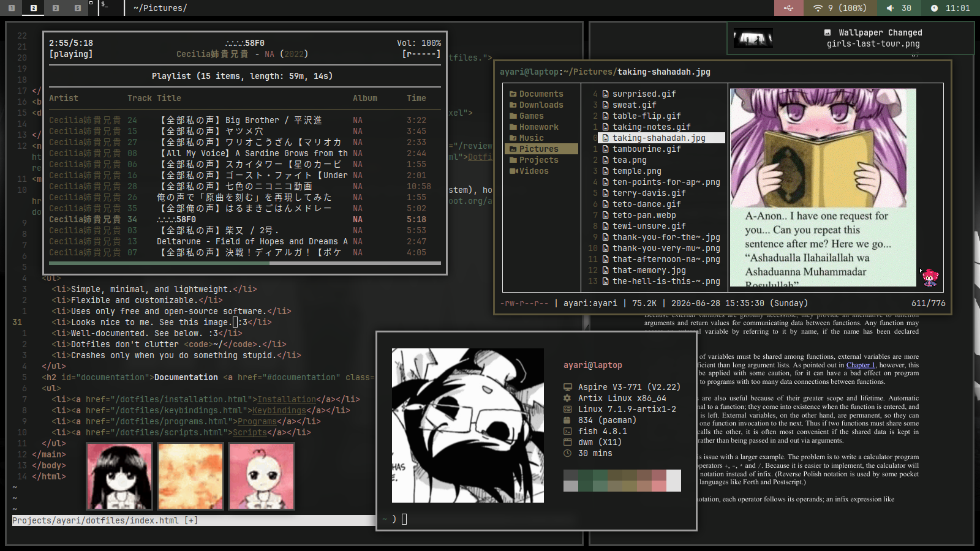Click the red-haired mascot sprite by the preview
Viewport: 980px width, 551px height.
point(930,277)
